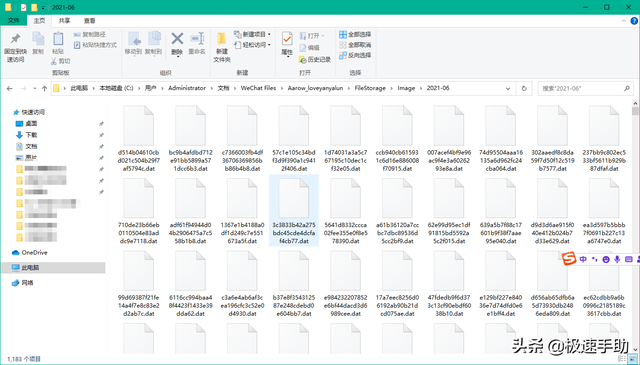Open the 共享 ribbon tab
The image size is (640, 365).
point(64,20)
